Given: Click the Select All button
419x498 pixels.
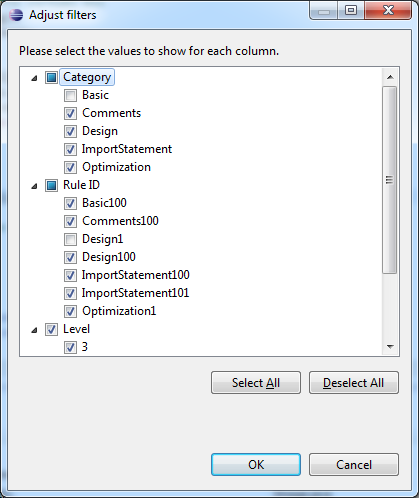Looking at the screenshot, I should (x=256, y=383).
